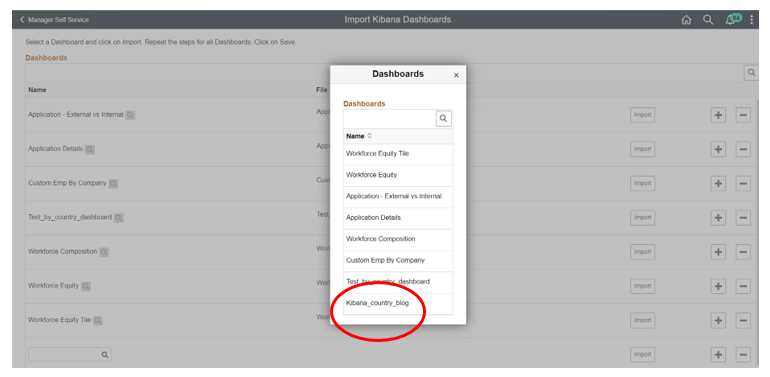Open lookup next to Workforce Composition row
The image size is (770, 377).
(x=104, y=252)
